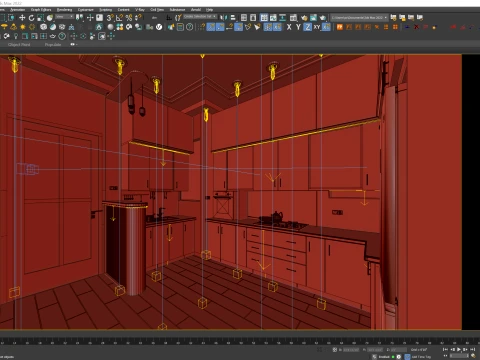
Task: Toggle Angle Snap
Action: point(119,18)
